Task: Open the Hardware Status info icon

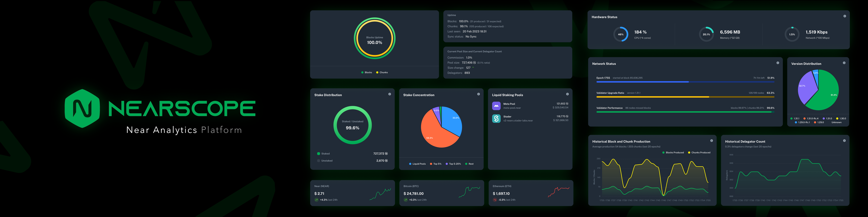Action: click(844, 16)
